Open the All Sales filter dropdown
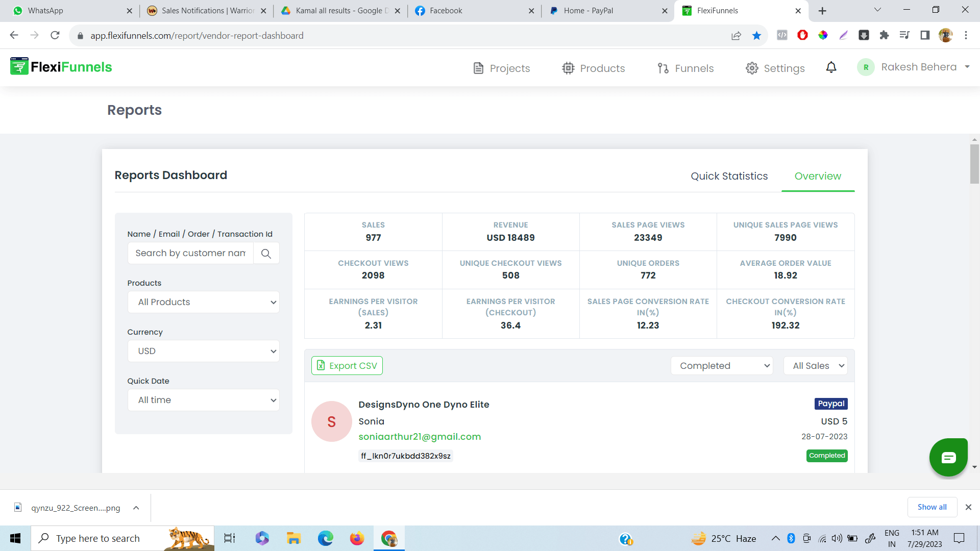This screenshot has height=551, width=980. coord(816,366)
